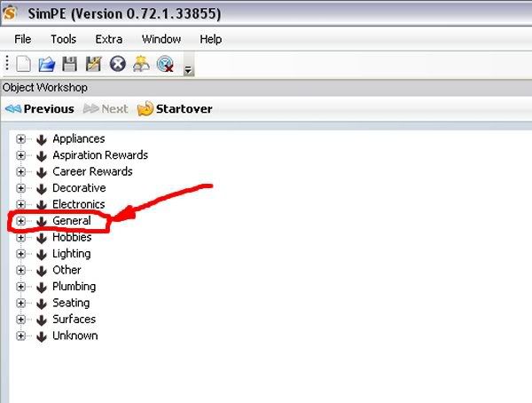Select the Plumbing category label
The image size is (532, 403).
[x=74, y=286]
